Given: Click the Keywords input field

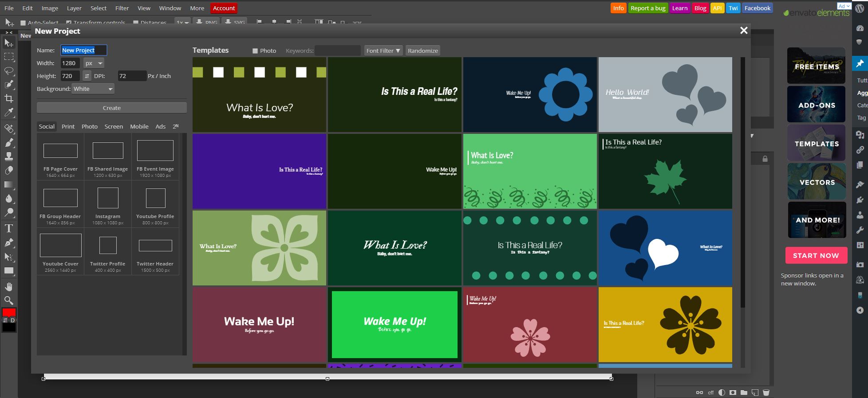Looking at the screenshot, I should click(x=337, y=51).
